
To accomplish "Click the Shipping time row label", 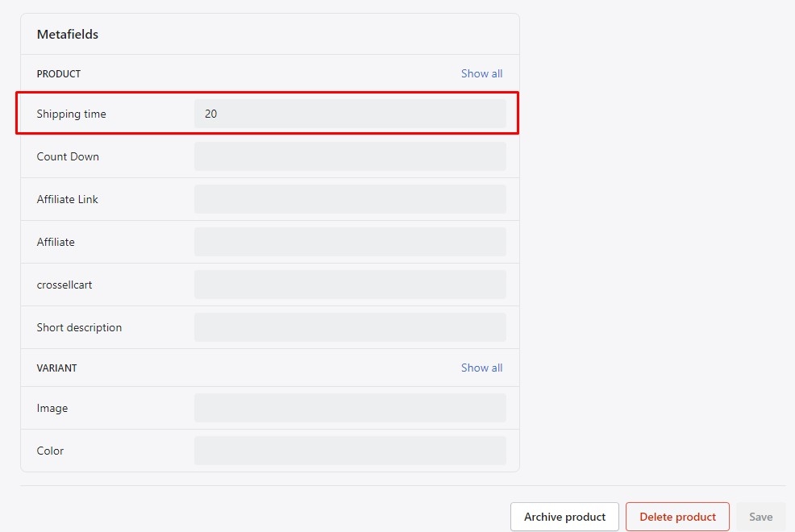I will pyautogui.click(x=71, y=114).
